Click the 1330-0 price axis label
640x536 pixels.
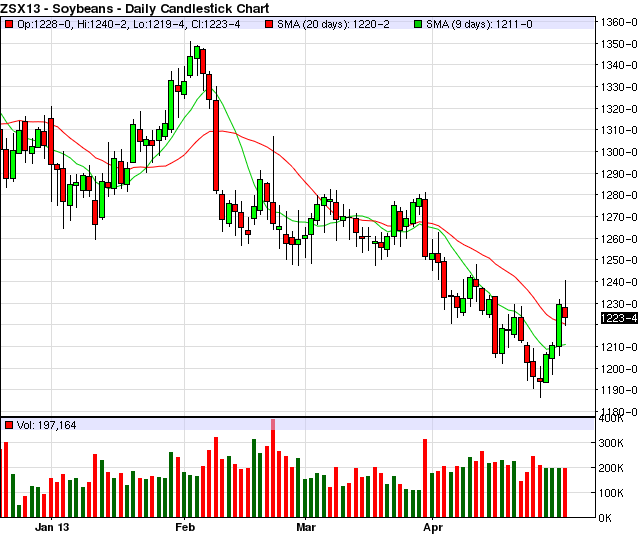pyautogui.click(x=620, y=87)
